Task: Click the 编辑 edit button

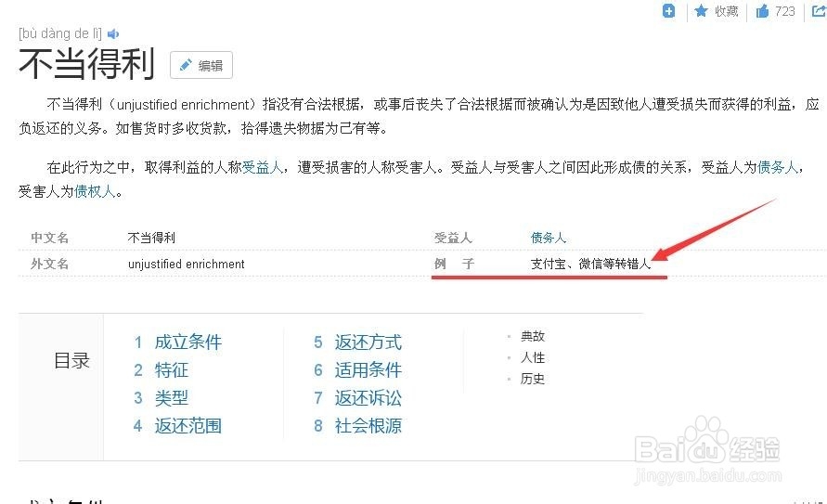Action: click(x=201, y=65)
